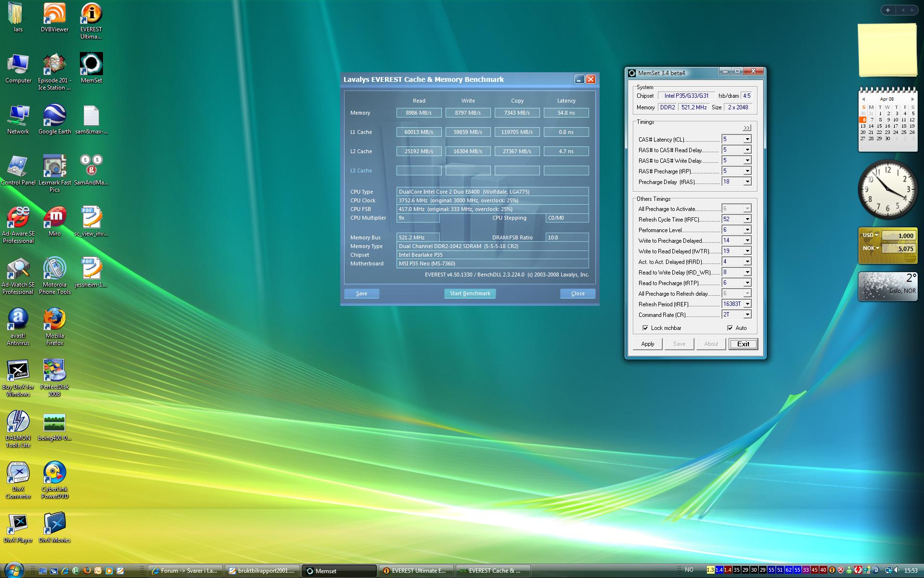The width and height of the screenshot is (924, 578).
Task: Click the Windows Start orb
Action: pyautogui.click(x=13, y=569)
